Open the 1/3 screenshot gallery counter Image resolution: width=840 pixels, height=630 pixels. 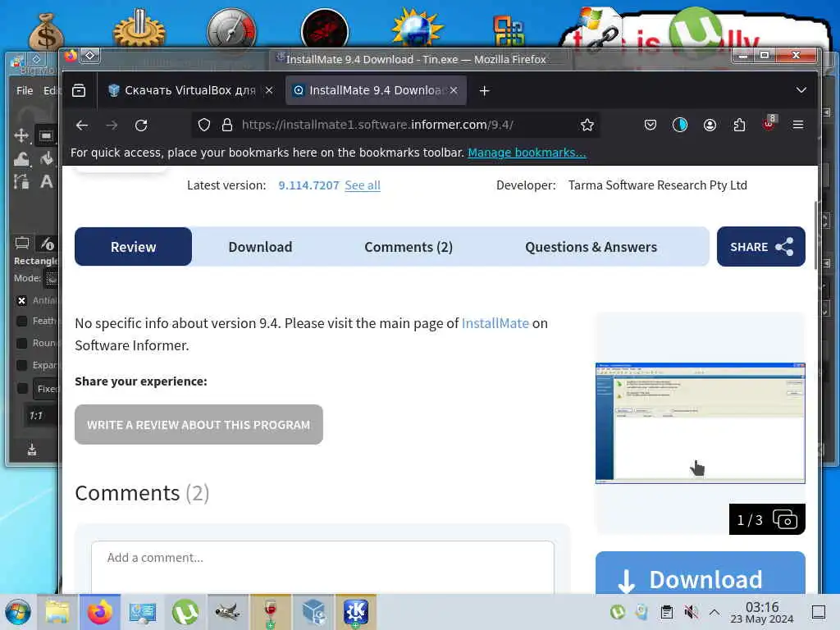tap(767, 519)
